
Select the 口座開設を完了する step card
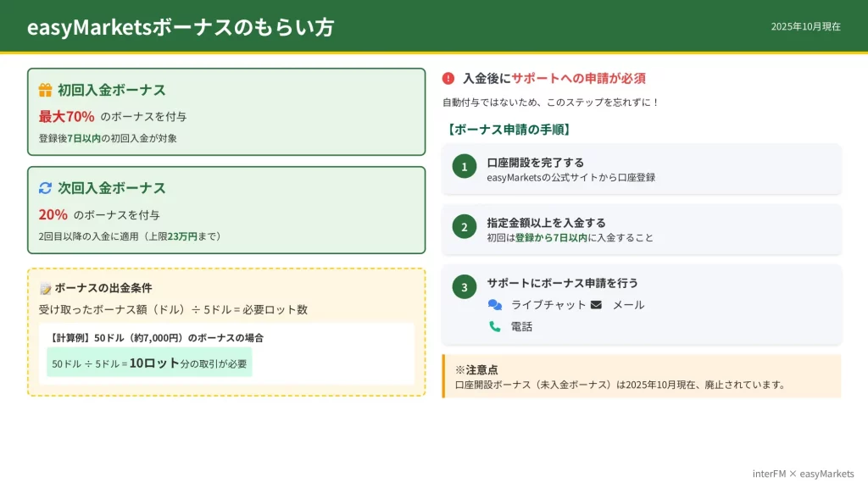641,169
